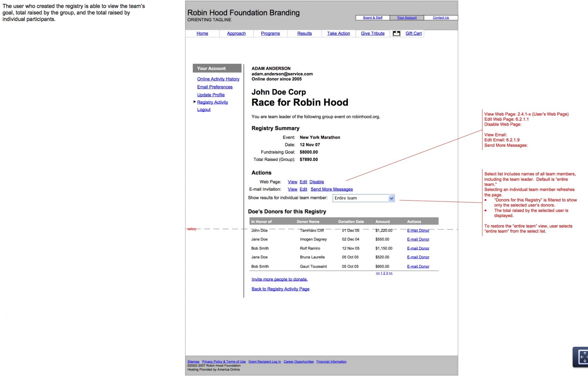E-mail donor Tammaro Cliff

coord(418,230)
